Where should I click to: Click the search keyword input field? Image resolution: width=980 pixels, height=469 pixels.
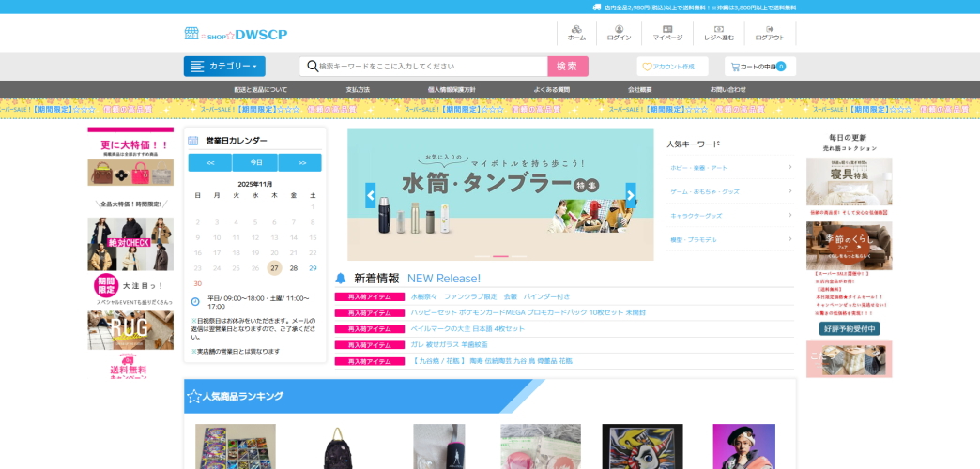[x=430, y=67]
